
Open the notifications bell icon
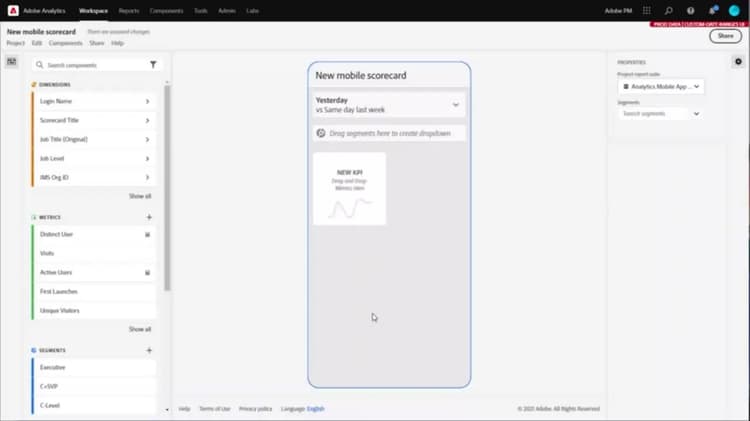coord(713,11)
